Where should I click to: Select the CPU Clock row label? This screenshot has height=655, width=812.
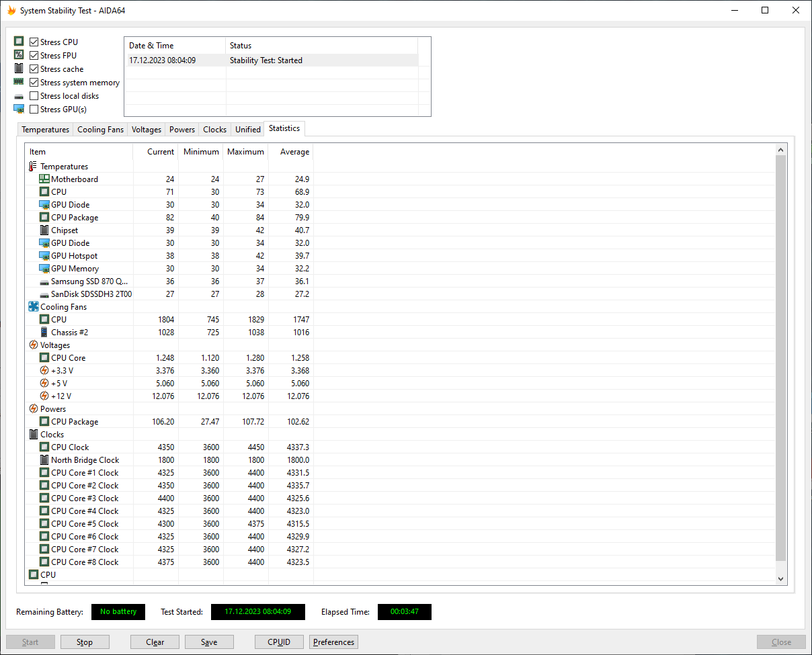[x=70, y=447]
